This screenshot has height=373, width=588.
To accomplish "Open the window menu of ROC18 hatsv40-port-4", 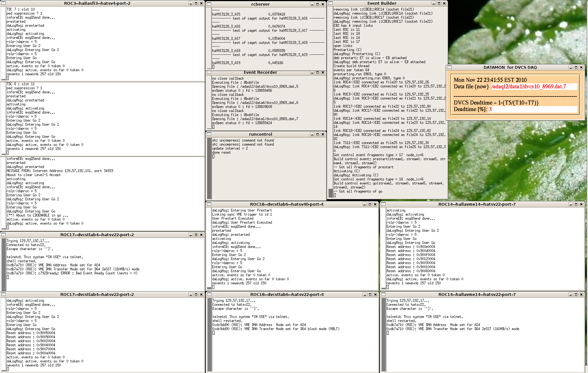I will 209,204.
